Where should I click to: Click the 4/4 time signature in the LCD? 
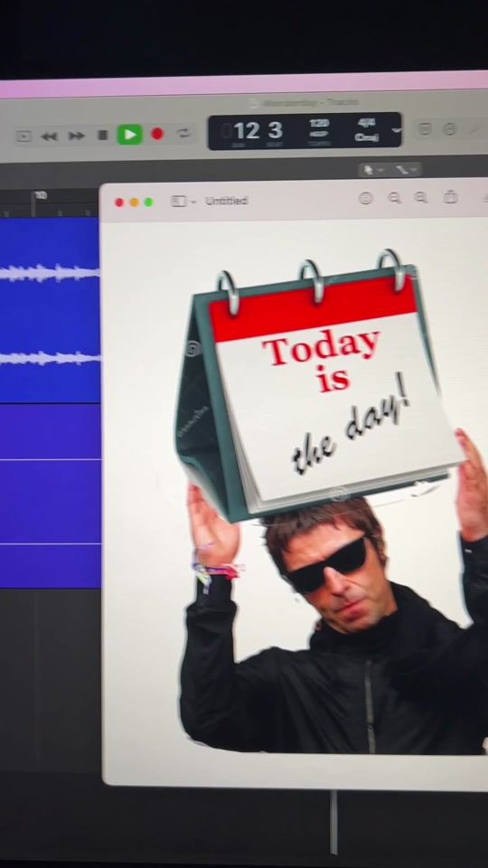(366, 123)
